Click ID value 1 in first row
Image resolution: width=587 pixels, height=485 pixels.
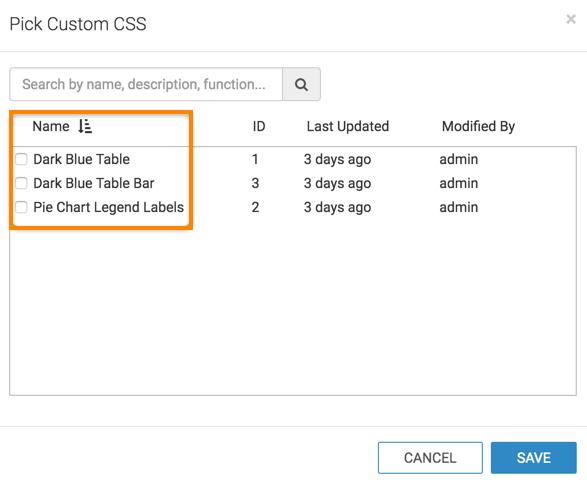[255, 159]
